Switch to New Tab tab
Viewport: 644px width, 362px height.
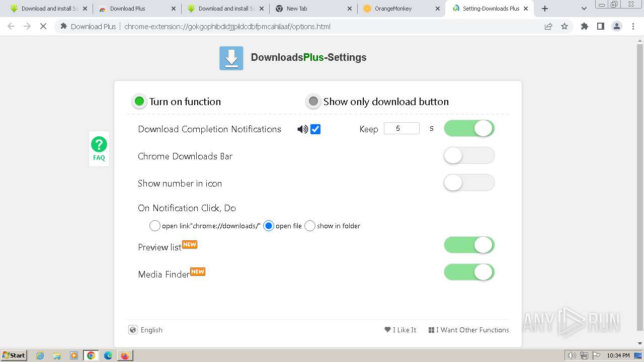(314, 9)
